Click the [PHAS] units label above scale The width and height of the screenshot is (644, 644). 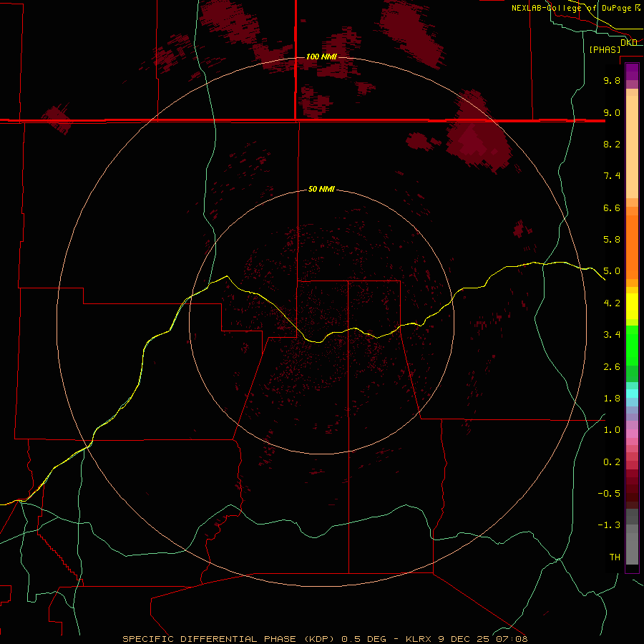pos(605,50)
